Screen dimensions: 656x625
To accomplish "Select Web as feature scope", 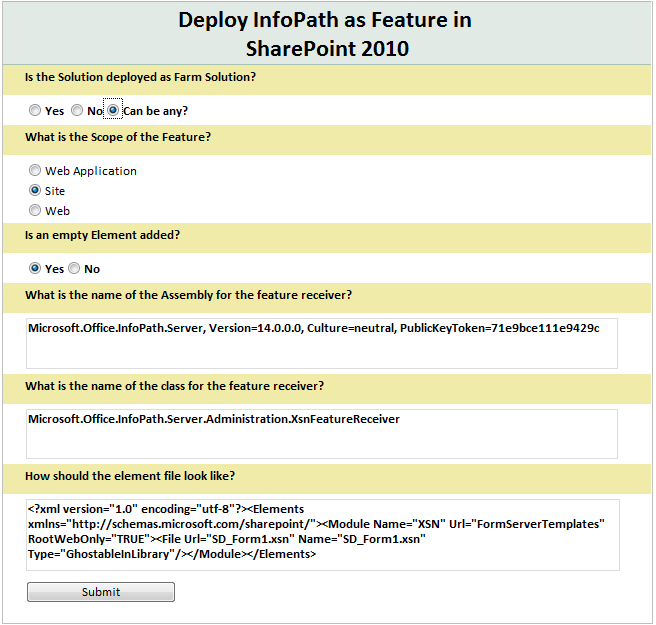I will [x=35, y=210].
